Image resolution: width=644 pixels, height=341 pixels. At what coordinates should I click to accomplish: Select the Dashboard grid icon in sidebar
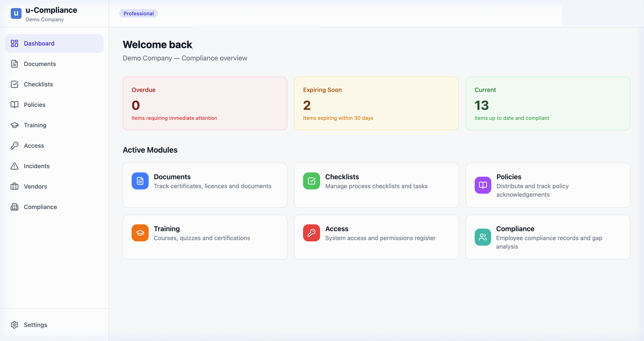click(14, 43)
